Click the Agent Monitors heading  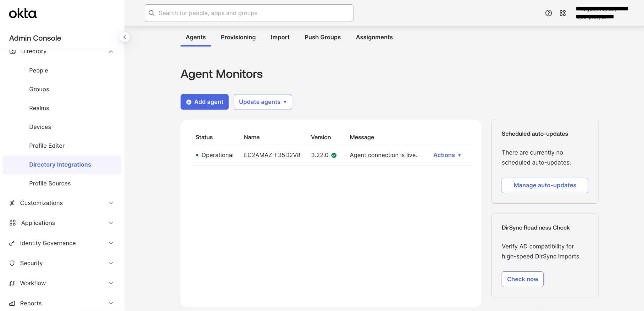click(222, 74)
